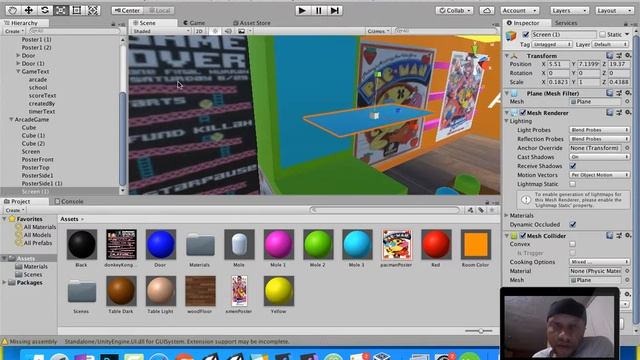
Task: Open Cast Shadows dropdown
Action: [599, 157]
